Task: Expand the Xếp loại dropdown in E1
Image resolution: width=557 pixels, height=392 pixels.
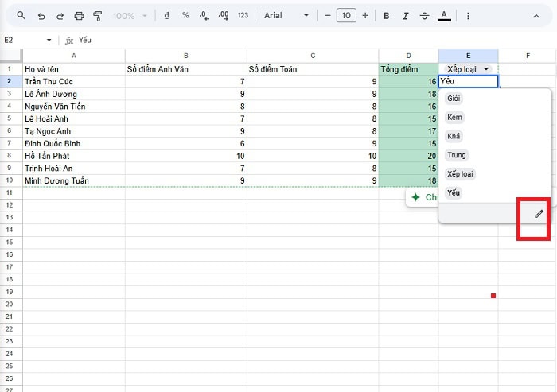Action: 486,69
